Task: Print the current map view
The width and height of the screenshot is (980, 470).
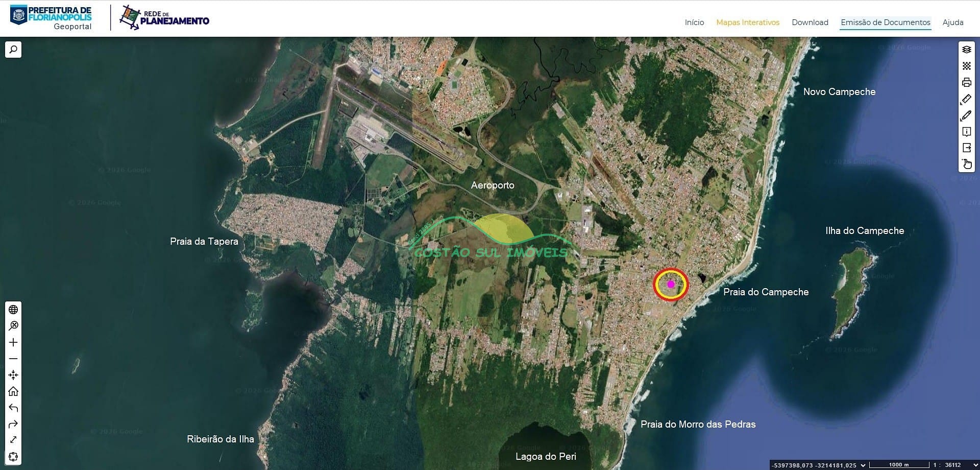Action: 966,82
